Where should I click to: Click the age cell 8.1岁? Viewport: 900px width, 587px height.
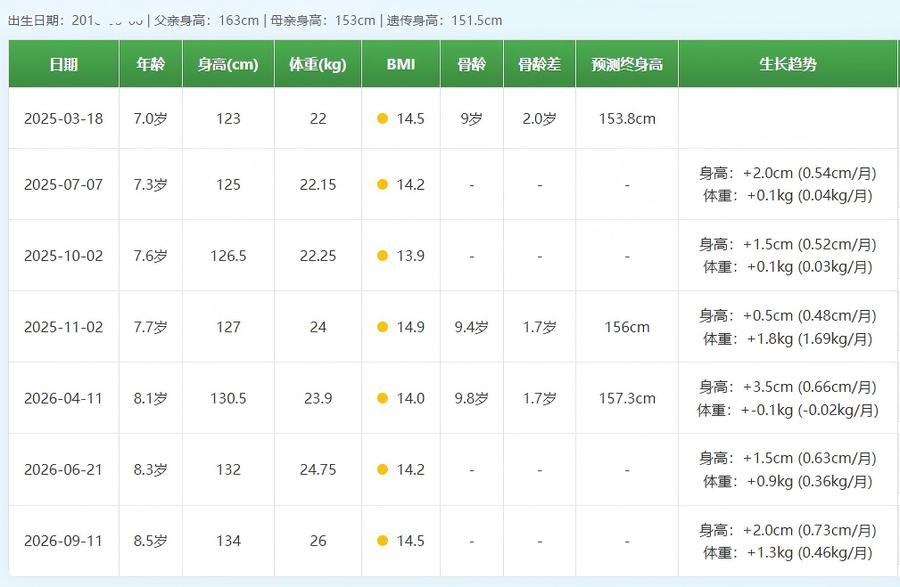pos(150,398)
